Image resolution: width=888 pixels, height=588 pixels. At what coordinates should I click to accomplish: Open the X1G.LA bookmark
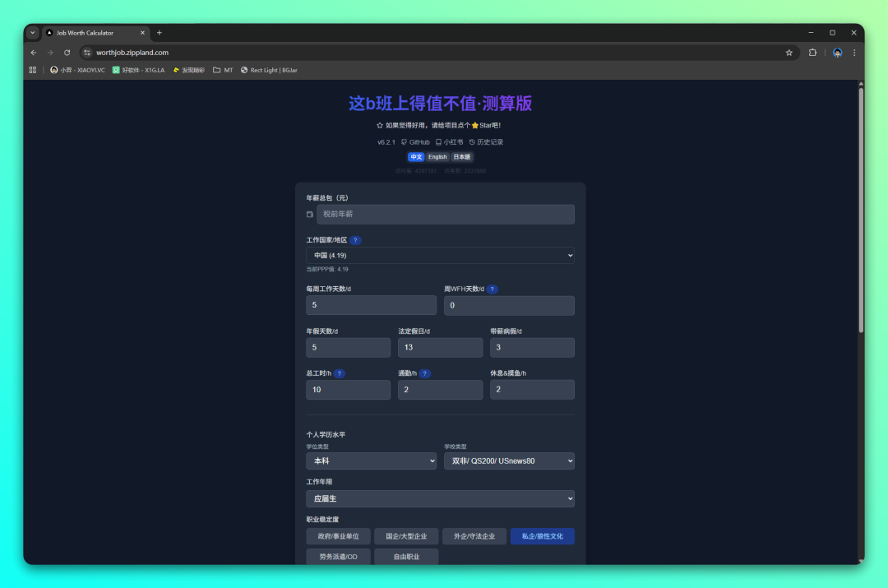[x=139, y=70]
